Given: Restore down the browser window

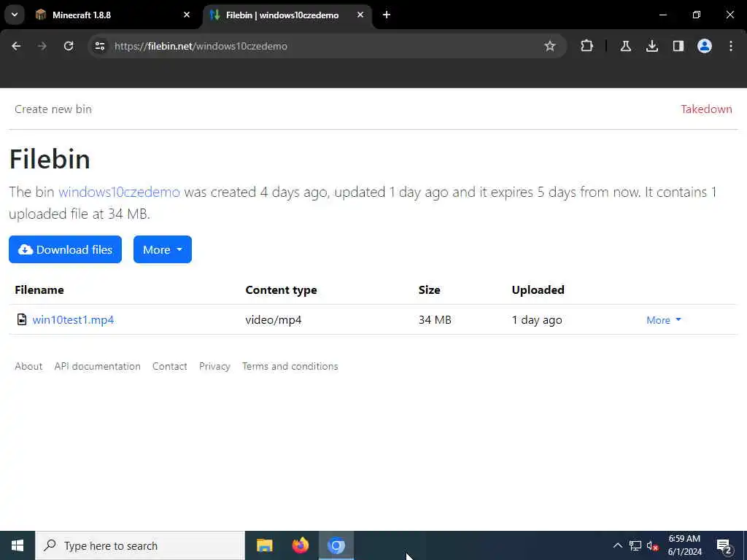Looking at the screenshot, I should [697, 15].
